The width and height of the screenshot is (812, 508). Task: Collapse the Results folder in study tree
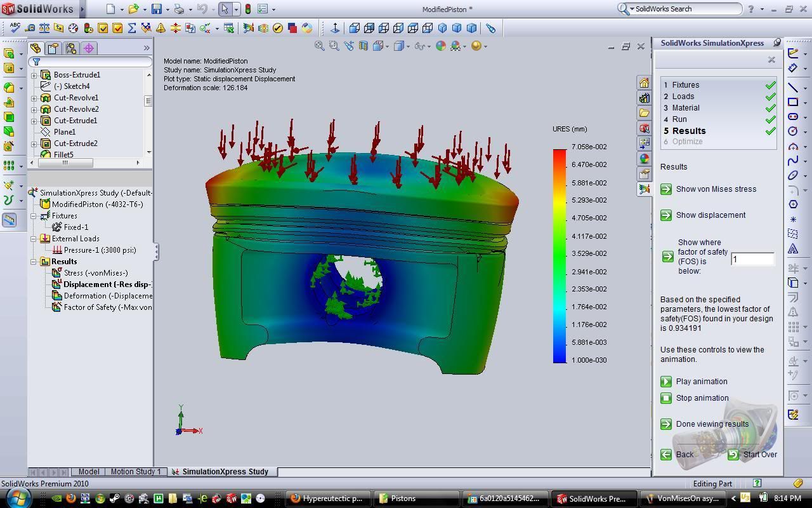[x=34, y=262]
